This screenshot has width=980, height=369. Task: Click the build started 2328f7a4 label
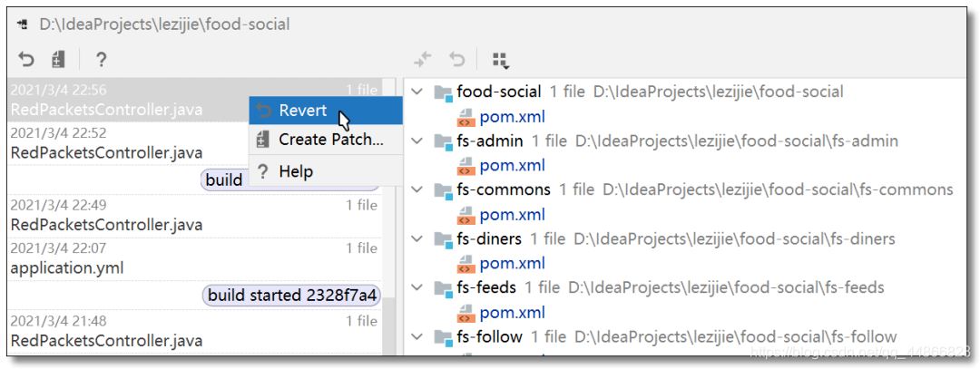click(291, 295)
